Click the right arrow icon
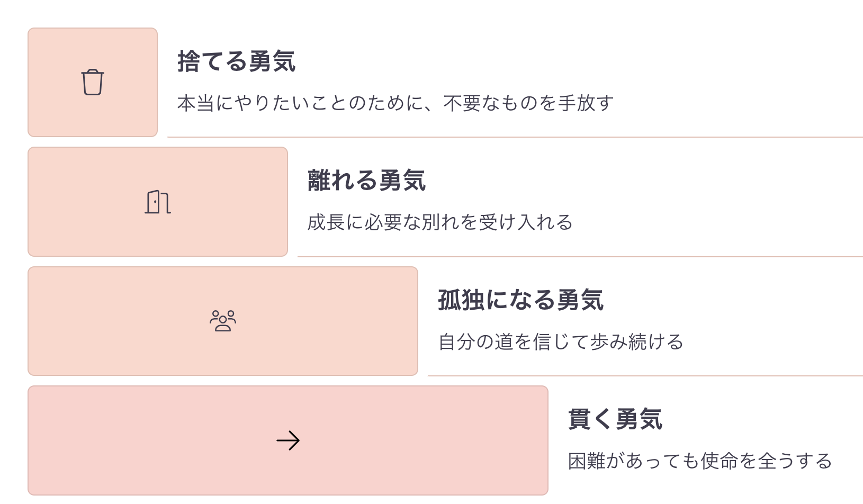The width and height of the screenshot is (863, 504). [x=288, y=440]
